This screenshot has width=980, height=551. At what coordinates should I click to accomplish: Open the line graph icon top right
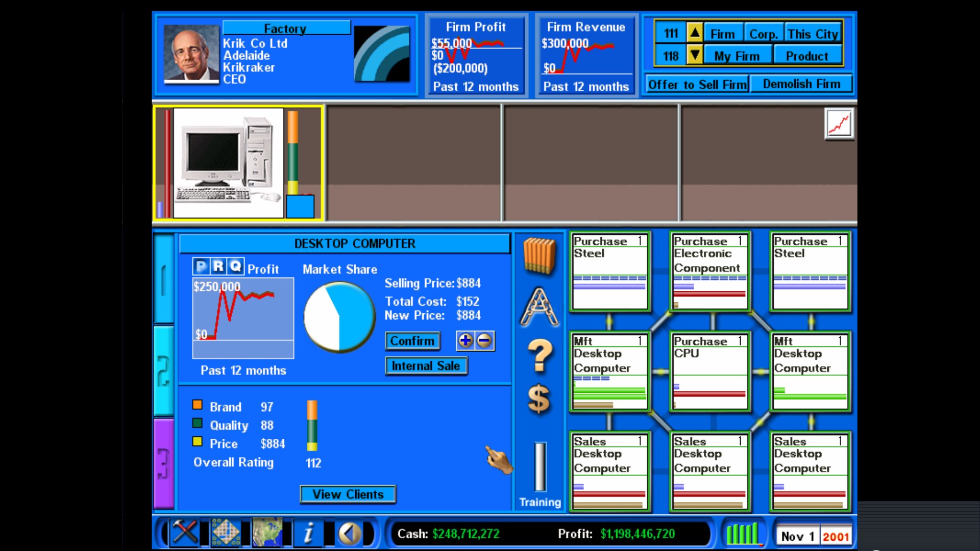839,123
